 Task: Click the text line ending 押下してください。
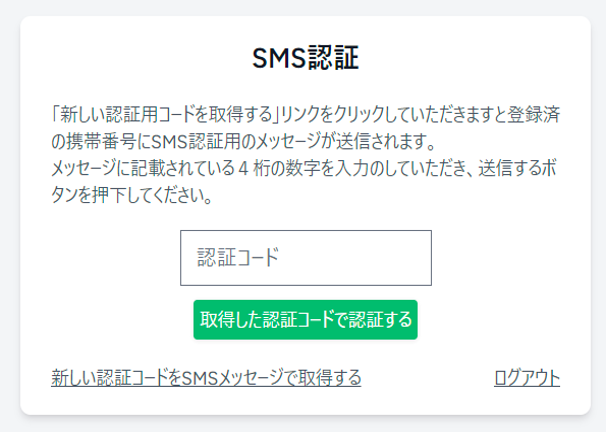(130, 195)
